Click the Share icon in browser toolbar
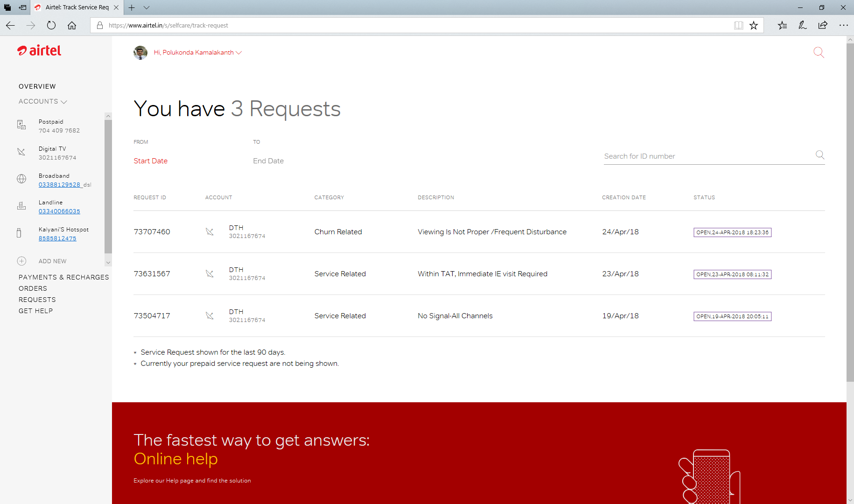The image size is (854, 504). pyautogui.click(x=823, y=26)
